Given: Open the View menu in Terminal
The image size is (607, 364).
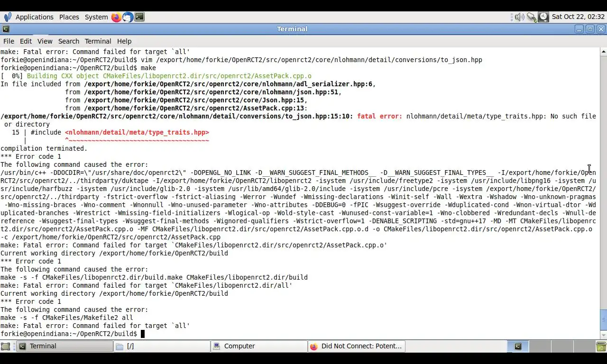Looking at the screenshot, I should click(45, 41).
